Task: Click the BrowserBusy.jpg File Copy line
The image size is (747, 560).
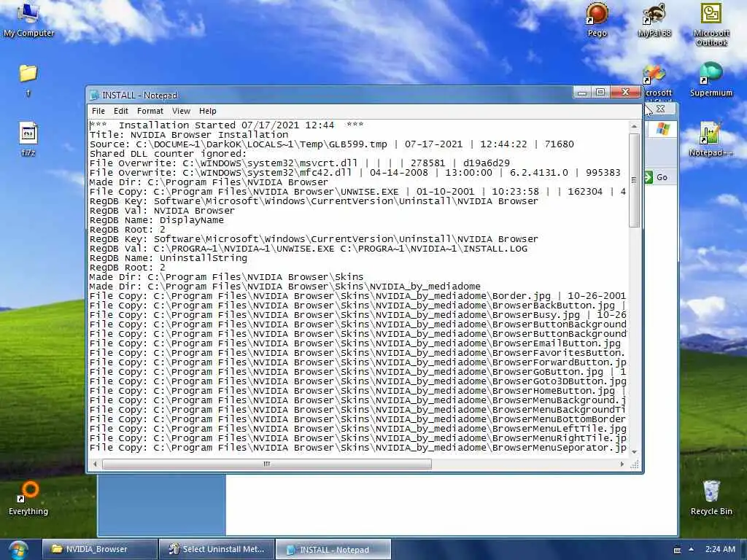Action: click(357, 315)
